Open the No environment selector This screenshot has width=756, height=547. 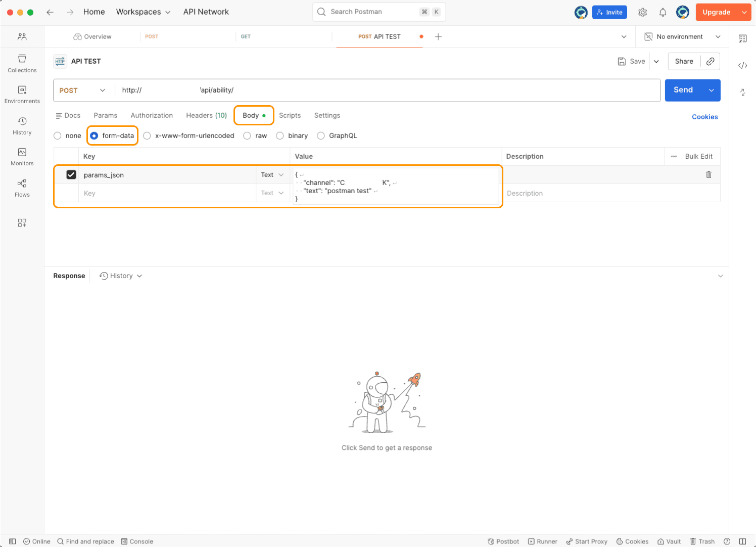click(682, 36)
